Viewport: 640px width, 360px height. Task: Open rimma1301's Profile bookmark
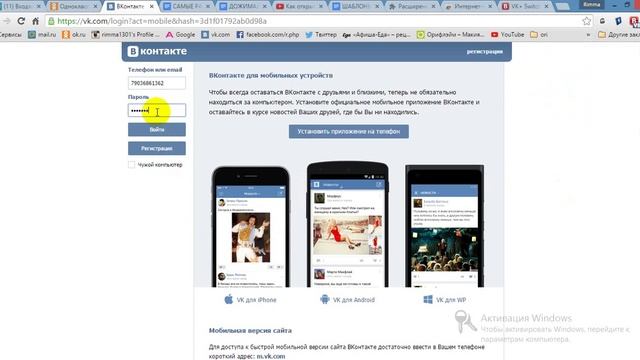[126, 35]
